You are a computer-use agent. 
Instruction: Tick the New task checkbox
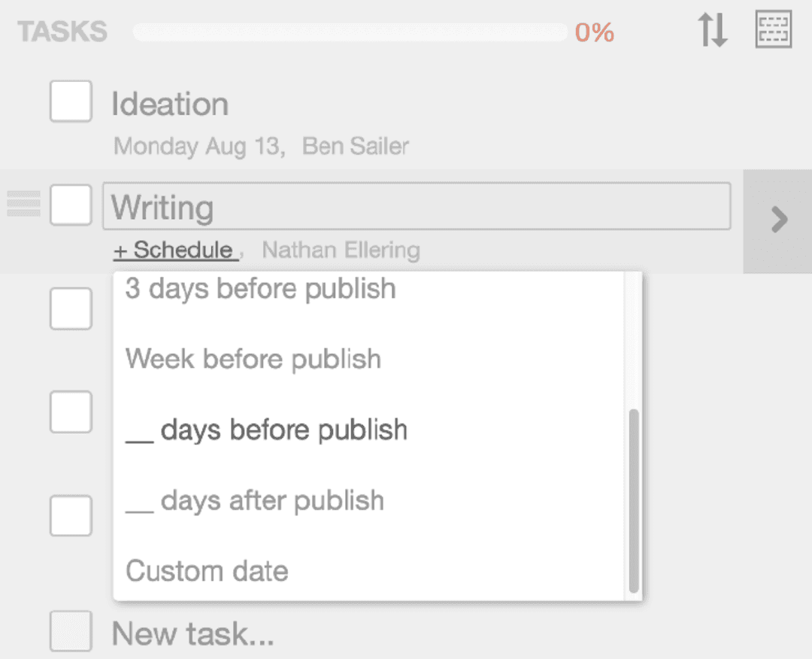tap(71, 631)
